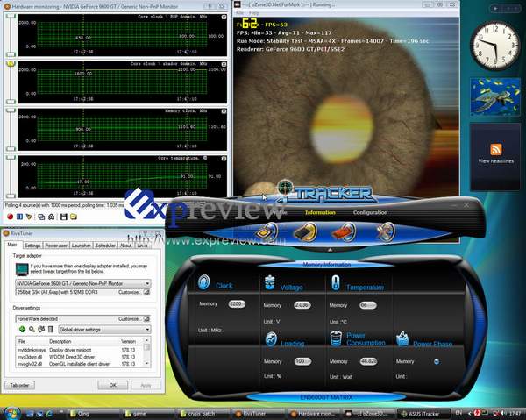
Task: Open Customize icon beside the 256-bit G94 line
Action: point(146,292)
